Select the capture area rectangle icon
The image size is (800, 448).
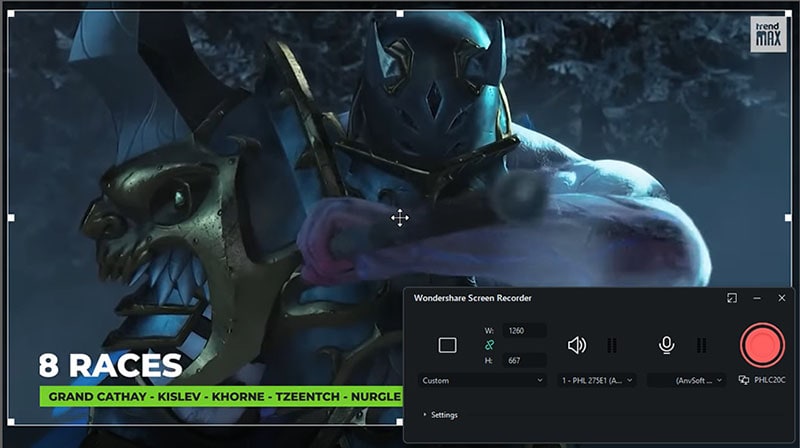click(x=447, y=345)
